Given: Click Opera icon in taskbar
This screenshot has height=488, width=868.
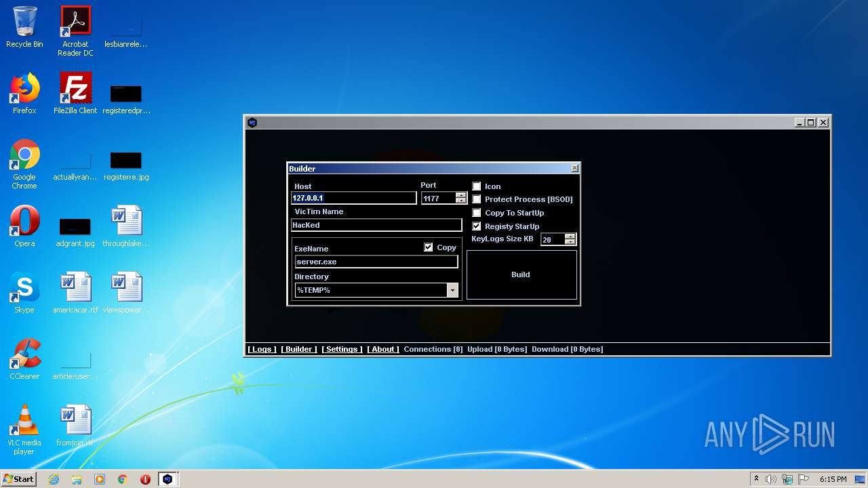Looking at the screenshot, I should (145, 479).
